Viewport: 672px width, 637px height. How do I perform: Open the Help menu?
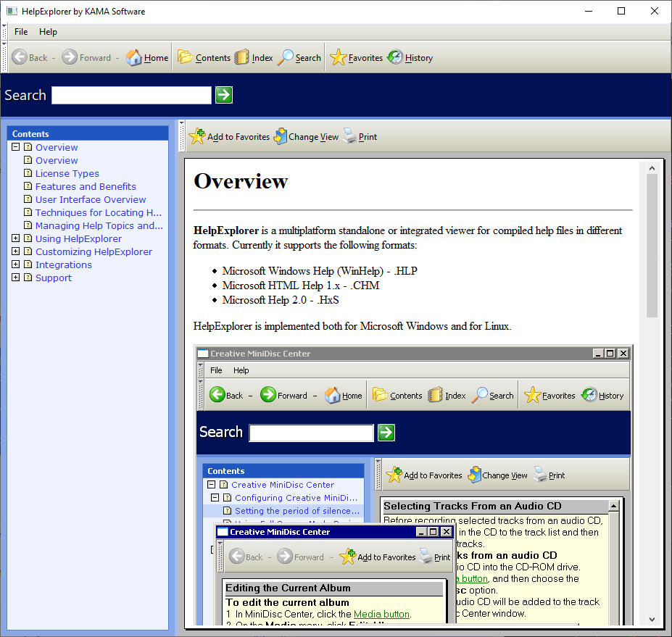[48, 32]
